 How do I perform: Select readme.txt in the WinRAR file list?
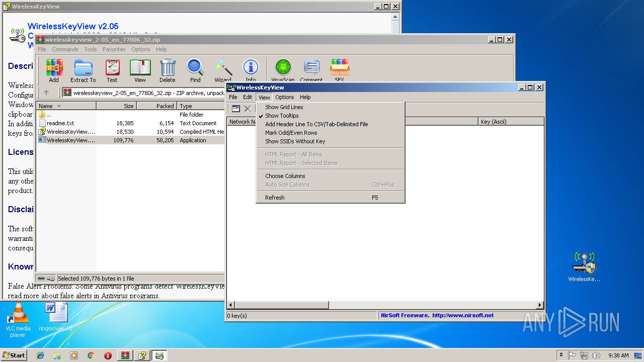pyautogui.click(x=130, y=123)
